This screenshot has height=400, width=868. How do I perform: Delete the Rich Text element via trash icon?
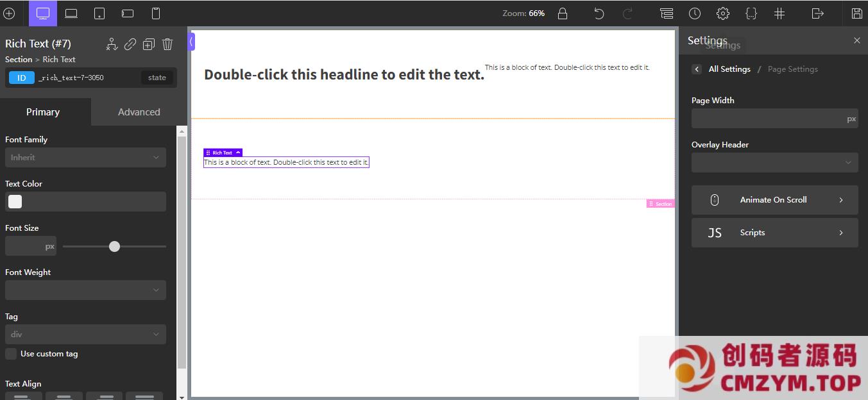click(x=167, y=44)
